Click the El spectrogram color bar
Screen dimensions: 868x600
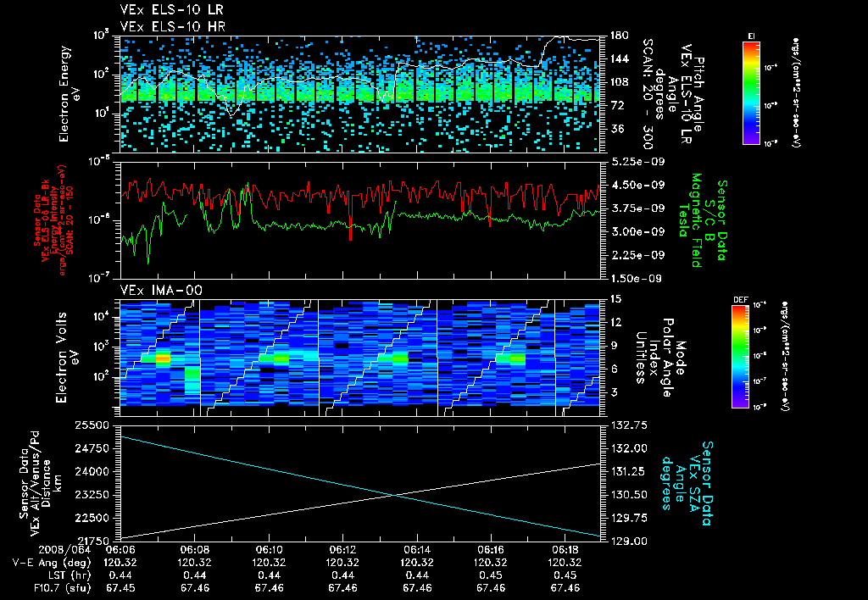751,93
